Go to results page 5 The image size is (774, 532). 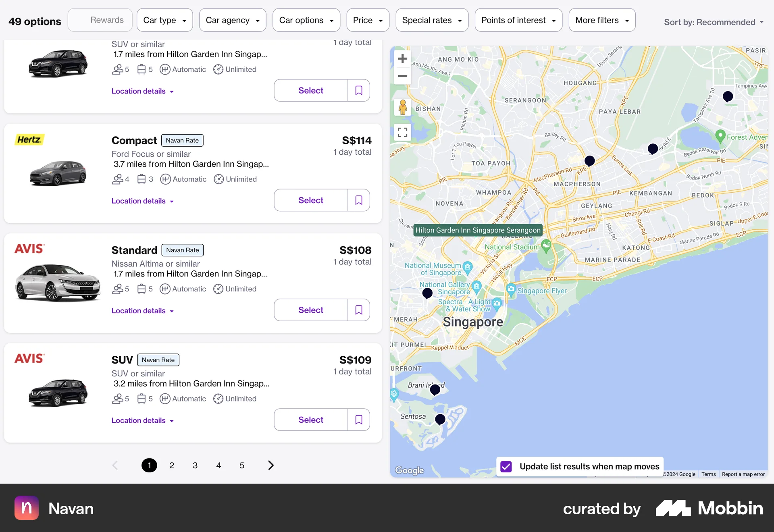[x=242, y=465]
